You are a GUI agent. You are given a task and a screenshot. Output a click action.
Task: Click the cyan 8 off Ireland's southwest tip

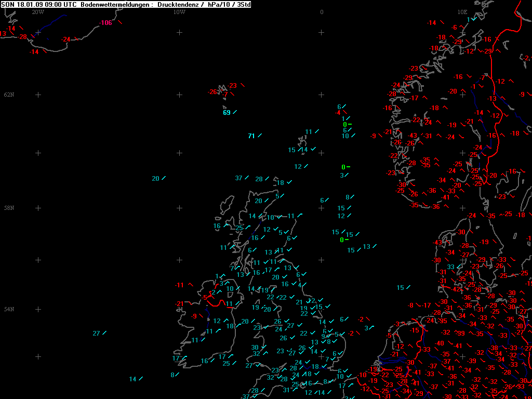[172, 375]
